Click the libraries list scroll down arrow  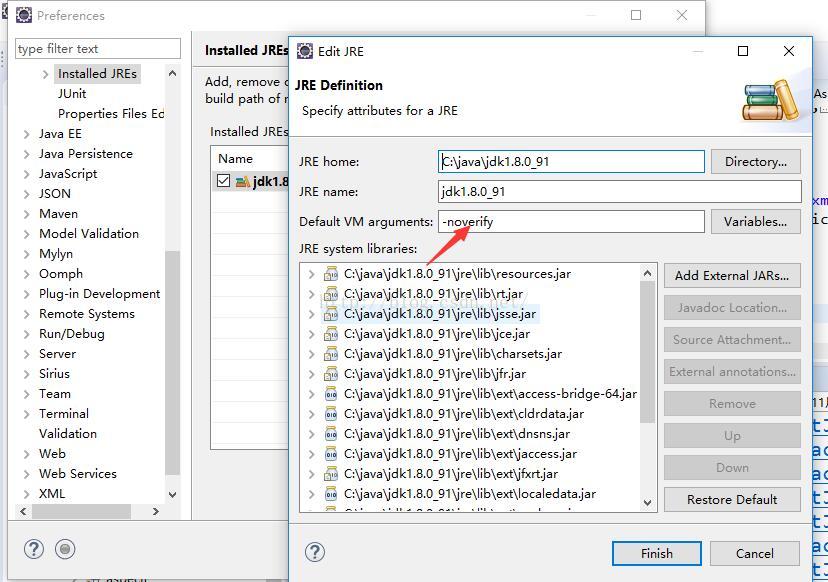pos(647,503)
